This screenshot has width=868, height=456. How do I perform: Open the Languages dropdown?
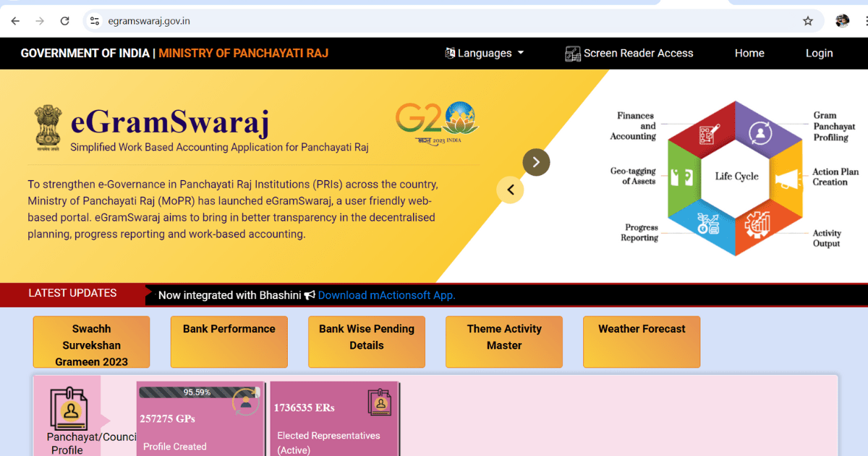coord(484,53)
